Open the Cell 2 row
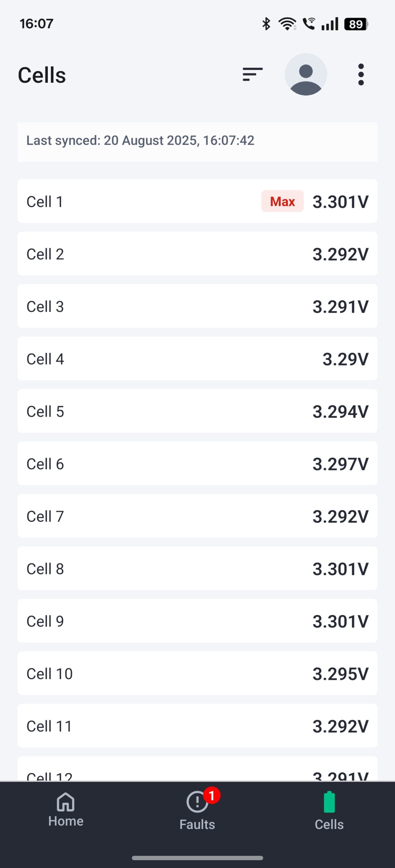Image resolution: width=395 pixels, height=868 pixels. tap(197, 254)
